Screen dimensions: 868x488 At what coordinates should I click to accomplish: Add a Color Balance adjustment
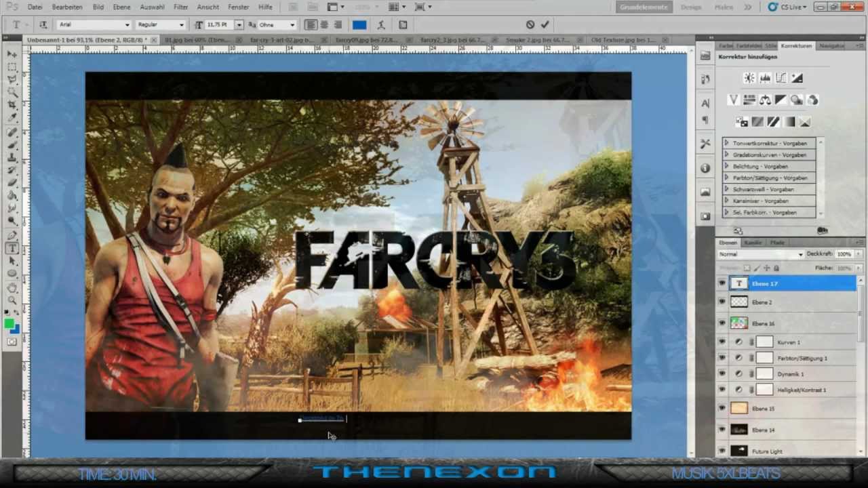coord(765,100)
